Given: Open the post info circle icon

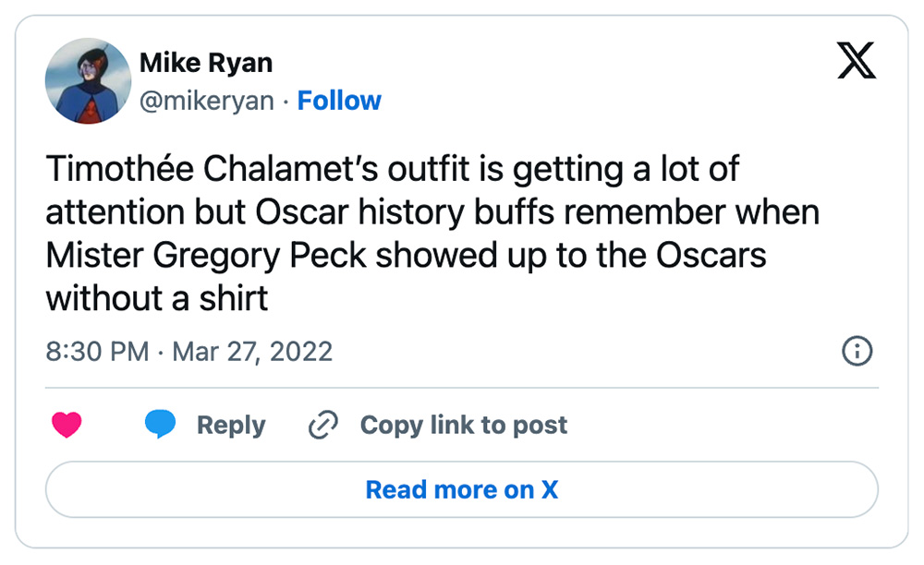Looking at the screenshot, I should click(x=857, y=352).
